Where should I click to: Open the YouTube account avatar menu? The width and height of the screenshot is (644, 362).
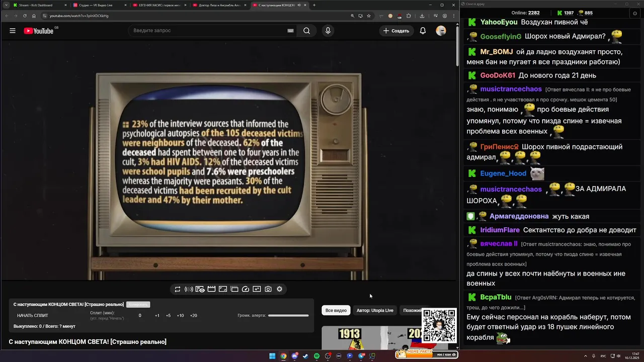click(x=441, y=31)
